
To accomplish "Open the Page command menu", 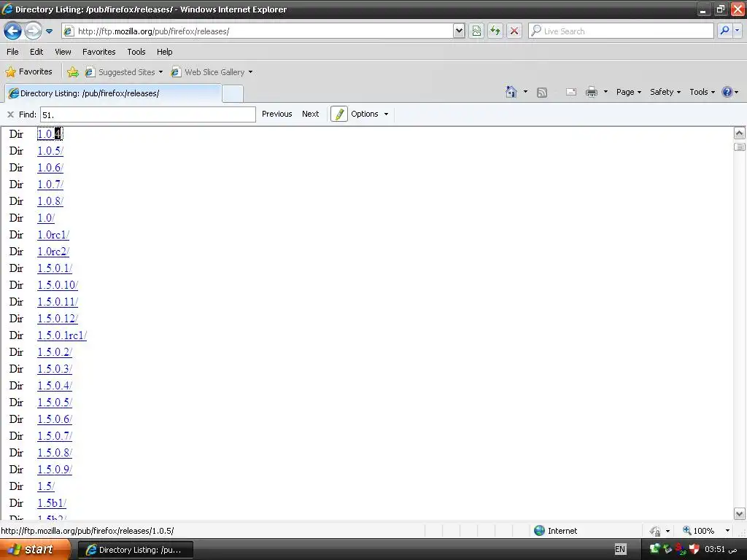I will pyautogui.click(x=628, y=92).
